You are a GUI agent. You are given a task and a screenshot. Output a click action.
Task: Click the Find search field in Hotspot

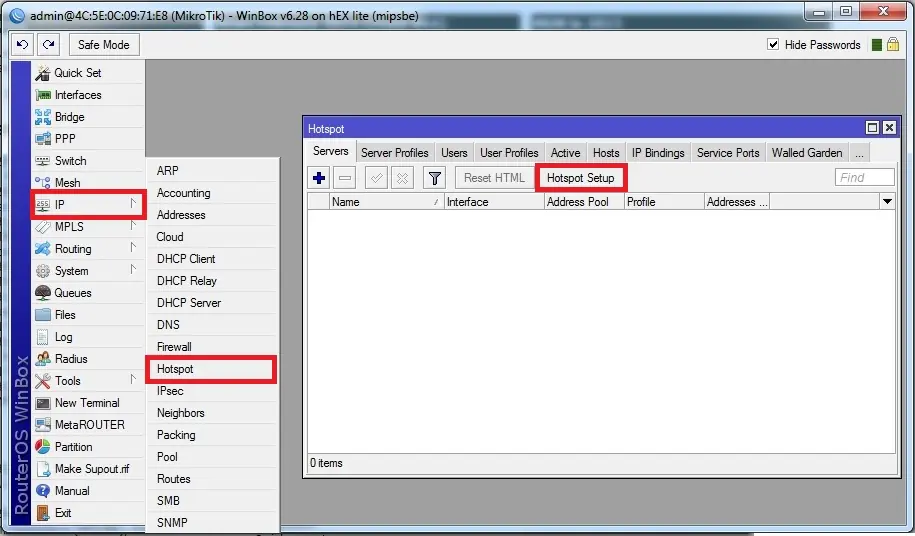click(865, 177)
